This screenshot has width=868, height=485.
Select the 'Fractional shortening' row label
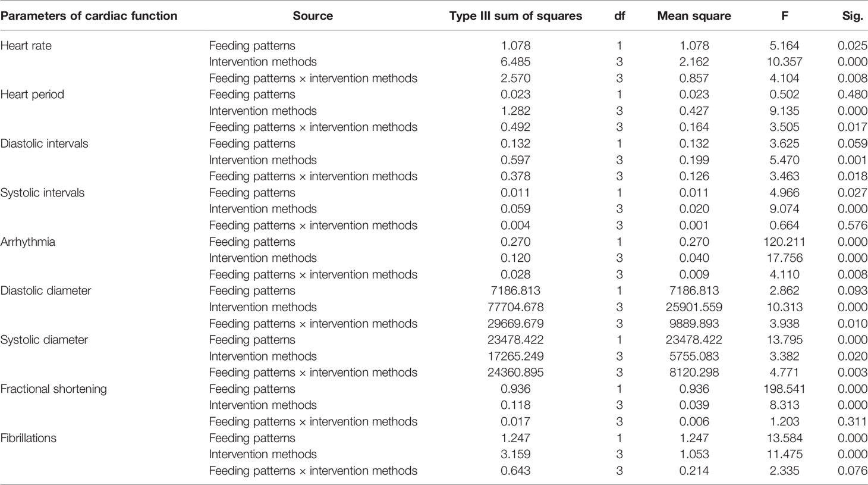tap(54, 389)
